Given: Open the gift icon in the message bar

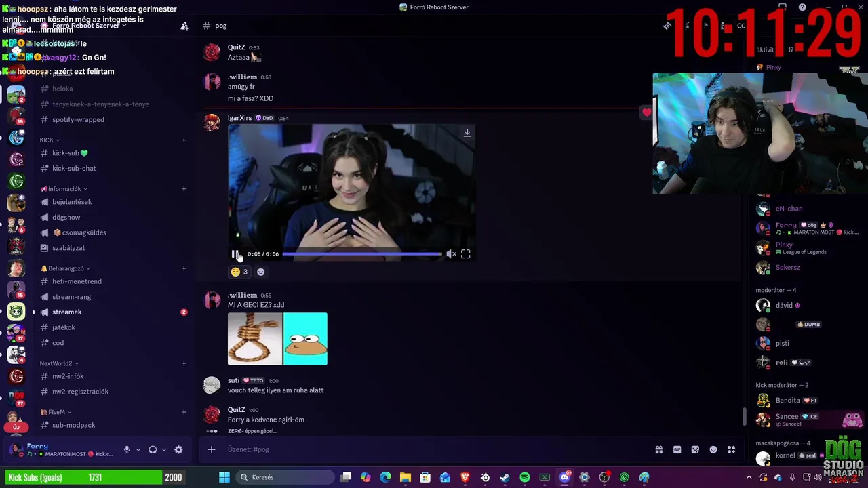Looking at the screenshot, I should coord(658,449).
